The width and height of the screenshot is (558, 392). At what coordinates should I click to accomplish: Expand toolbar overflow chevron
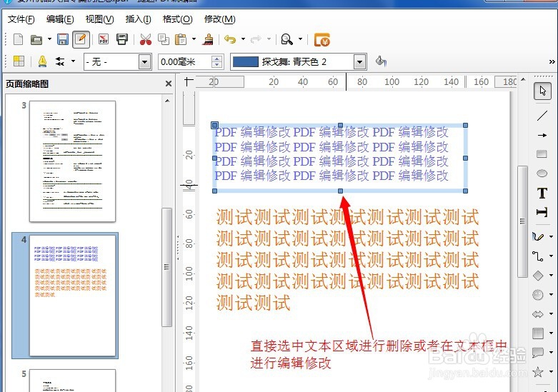[552, 62]
